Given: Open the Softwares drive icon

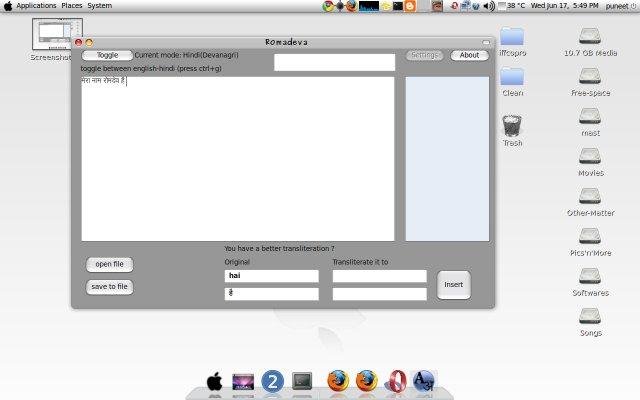Looking at the screenshot, I should [x=590, y=281].
